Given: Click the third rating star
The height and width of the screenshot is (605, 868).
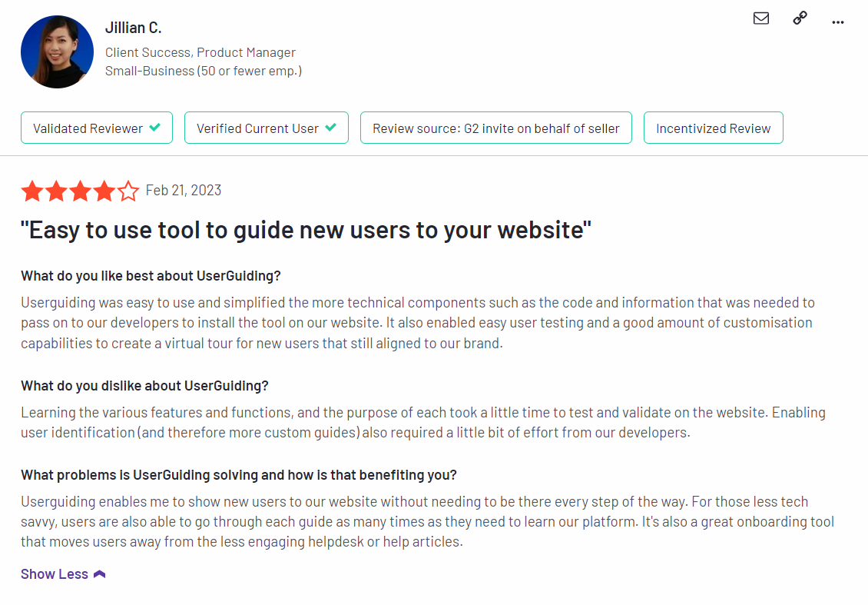Looking at the screenshot, I should tap(80, 191).
